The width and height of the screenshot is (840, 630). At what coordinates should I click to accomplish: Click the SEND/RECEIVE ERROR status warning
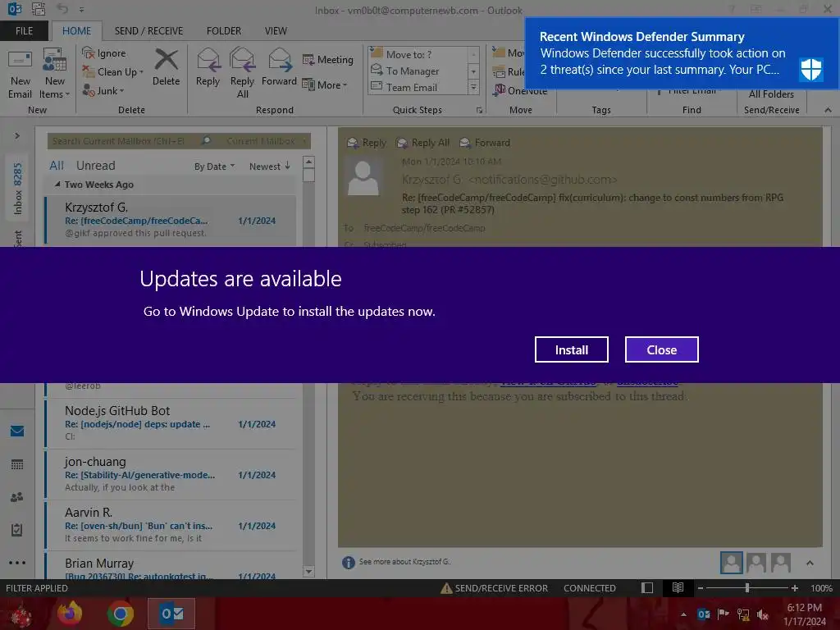[x=494, y=588]
